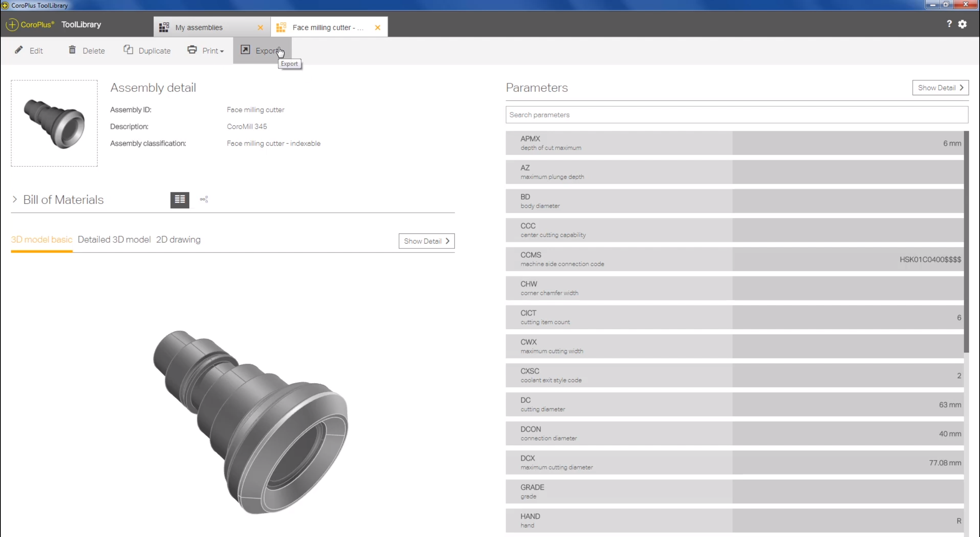Click Show Detail in Parameters panel
The width and height of the screenshot is (980, 537).
(940, 88)
